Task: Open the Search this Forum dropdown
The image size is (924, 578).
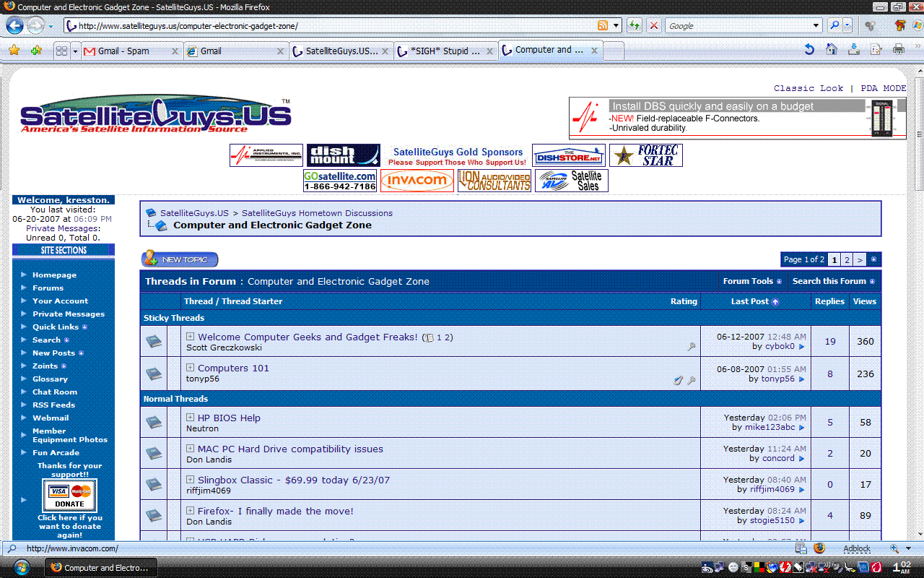Action: (x=833, y=282)
